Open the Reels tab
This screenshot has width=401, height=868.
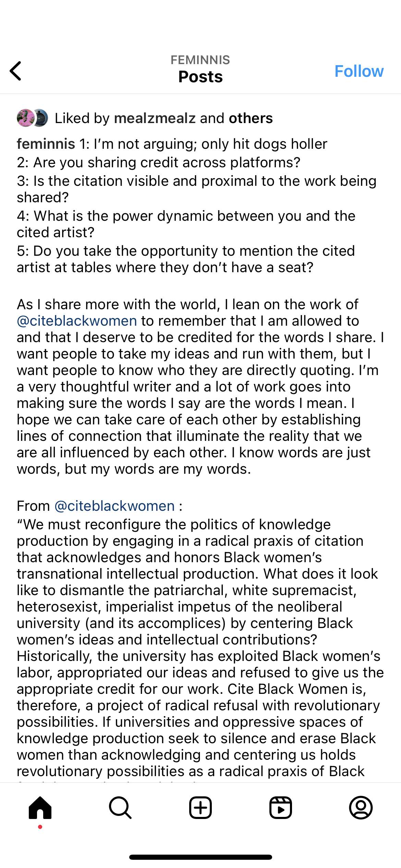click(x=281, y=807)
